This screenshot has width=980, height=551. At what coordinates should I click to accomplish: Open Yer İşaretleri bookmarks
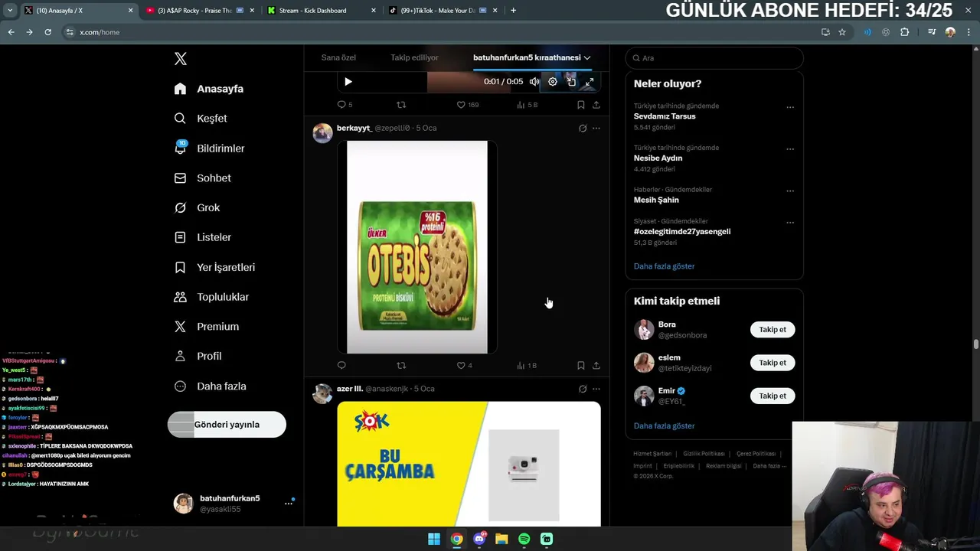[x=214, y=267]
